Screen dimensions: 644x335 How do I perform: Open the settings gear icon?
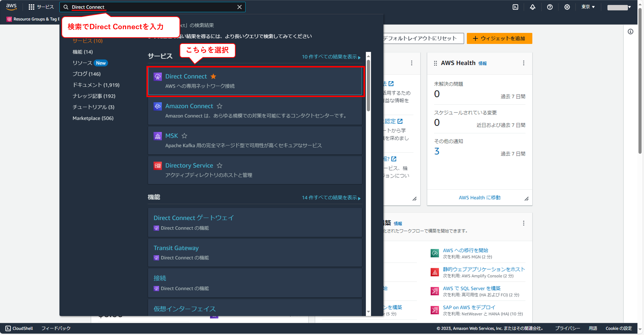[x=567, y=7]
